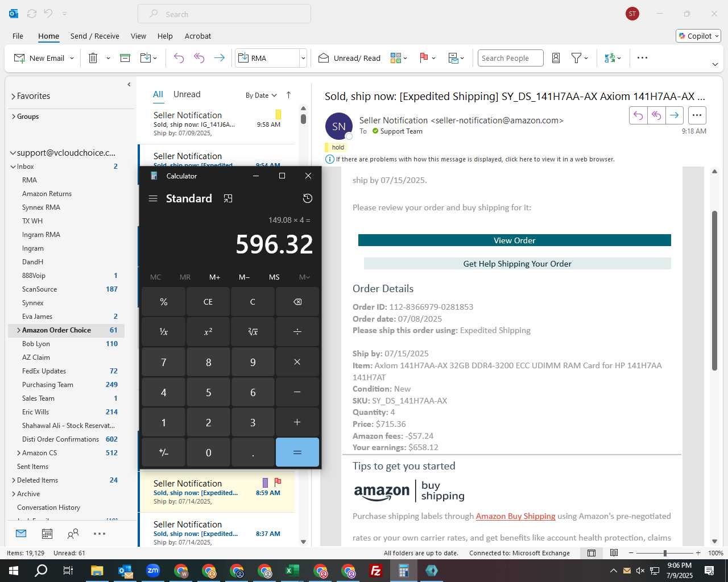The height and width of the screenshot is (582, 728).
Task: Click the yellow hold category tag
Action: pos(336,147)
